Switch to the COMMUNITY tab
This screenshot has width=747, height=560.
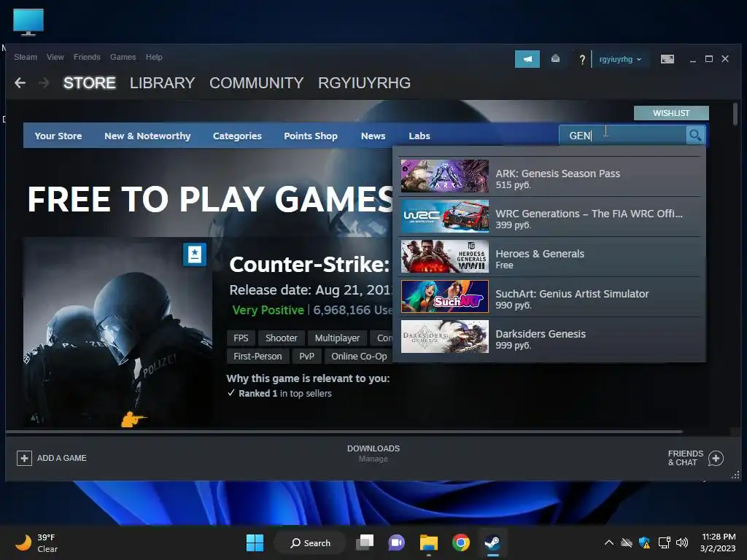pyautogui.click(x=256, y=83)
